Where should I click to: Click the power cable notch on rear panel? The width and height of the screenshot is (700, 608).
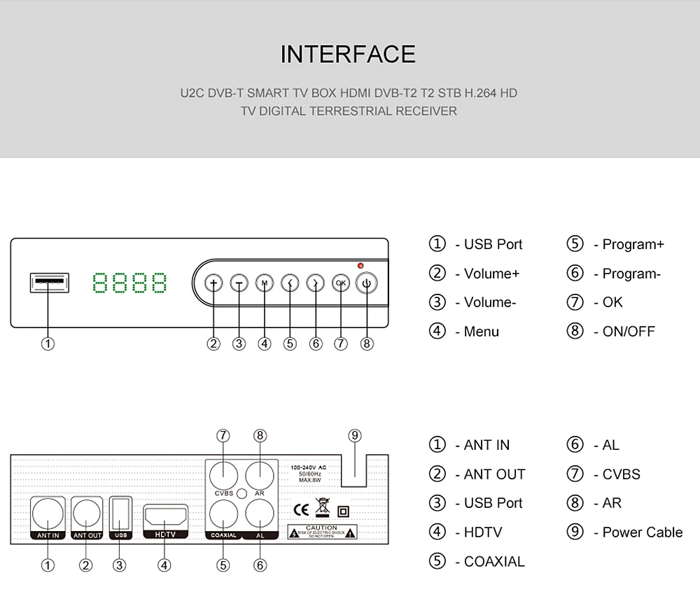click(x=354, y=471)
